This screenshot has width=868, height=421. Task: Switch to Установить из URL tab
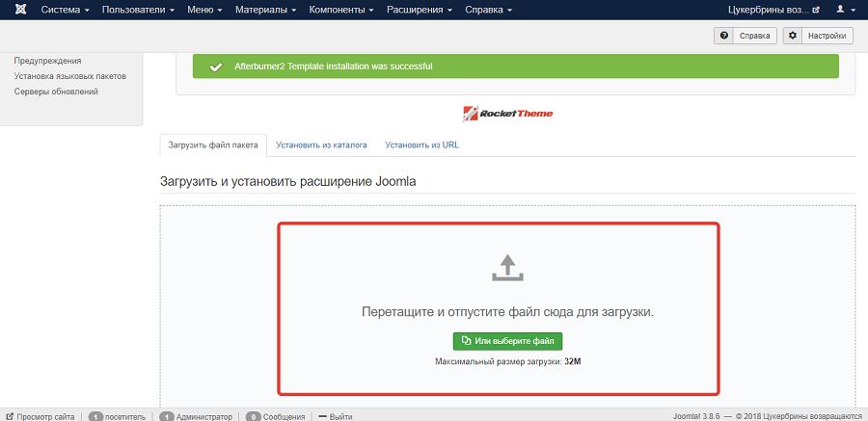pos(421,145)
